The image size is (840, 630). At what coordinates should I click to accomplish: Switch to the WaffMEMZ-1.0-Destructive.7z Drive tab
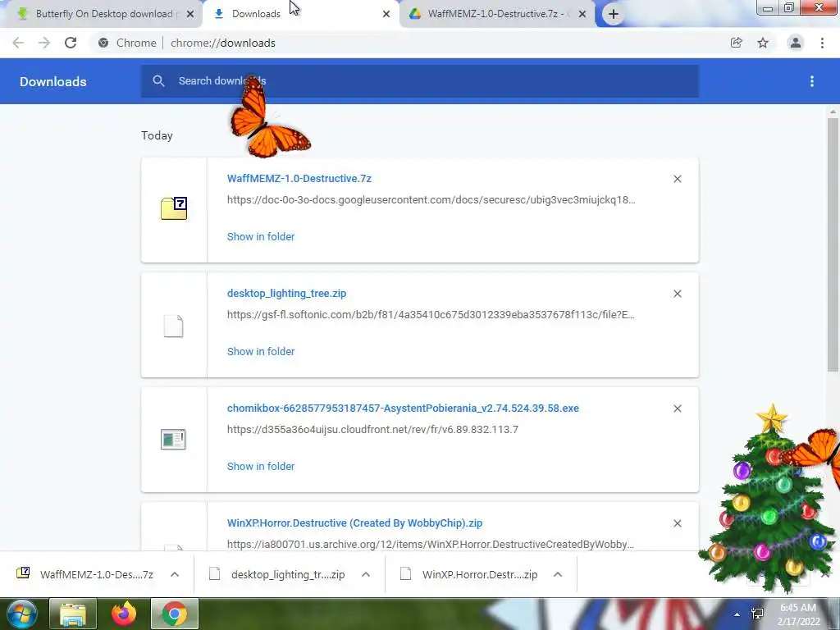coord(497,14)
